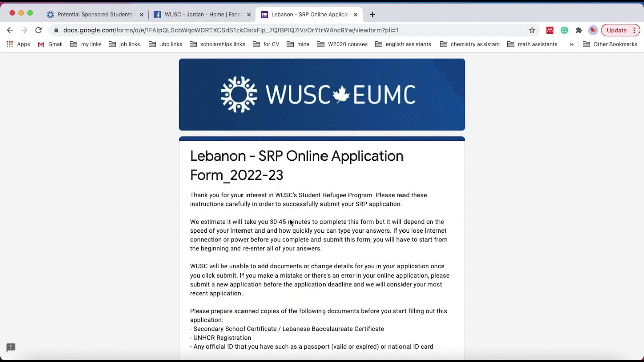Open the 'my links' bookmark folder
The width and height of the screenshot is (644, 362).
tap(86, 44)
